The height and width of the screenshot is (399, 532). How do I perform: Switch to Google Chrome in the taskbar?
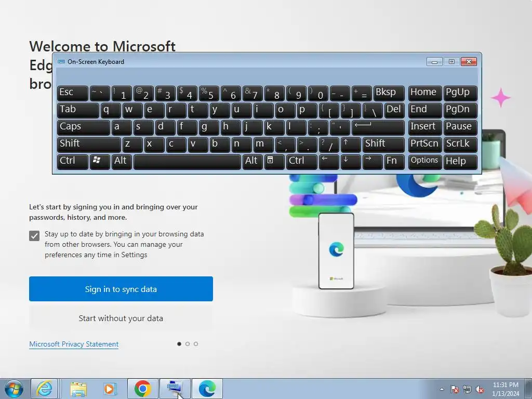coord(142,389)
